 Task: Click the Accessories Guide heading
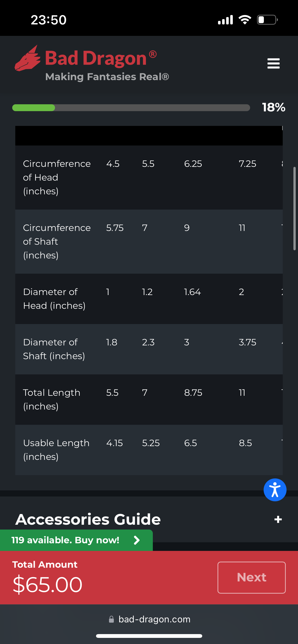tap(88, 519)
